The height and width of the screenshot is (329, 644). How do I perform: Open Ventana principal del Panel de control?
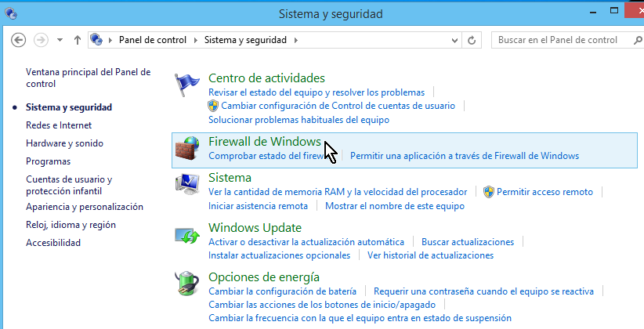pos(89,78)
